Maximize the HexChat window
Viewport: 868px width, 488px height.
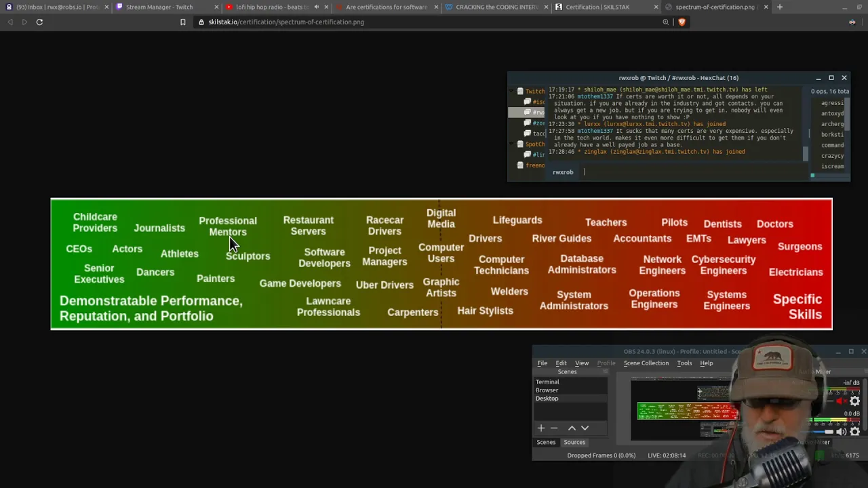[831, 78]
